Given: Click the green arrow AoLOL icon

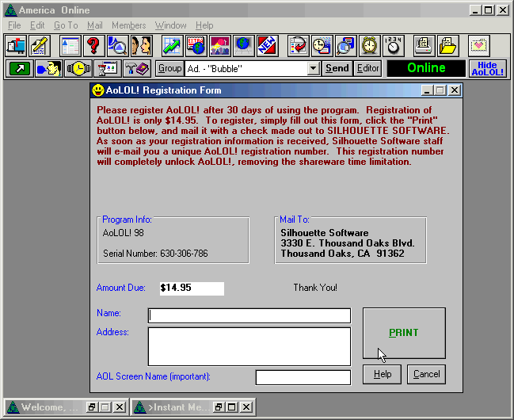Looking at the screenshot, I should [19, 68].
